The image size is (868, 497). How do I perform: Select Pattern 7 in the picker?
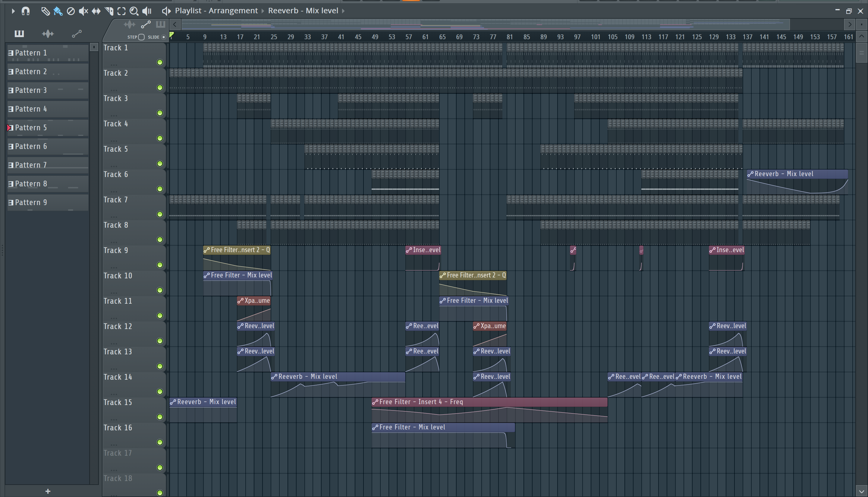pyautogui.click(x=48, y=165)
